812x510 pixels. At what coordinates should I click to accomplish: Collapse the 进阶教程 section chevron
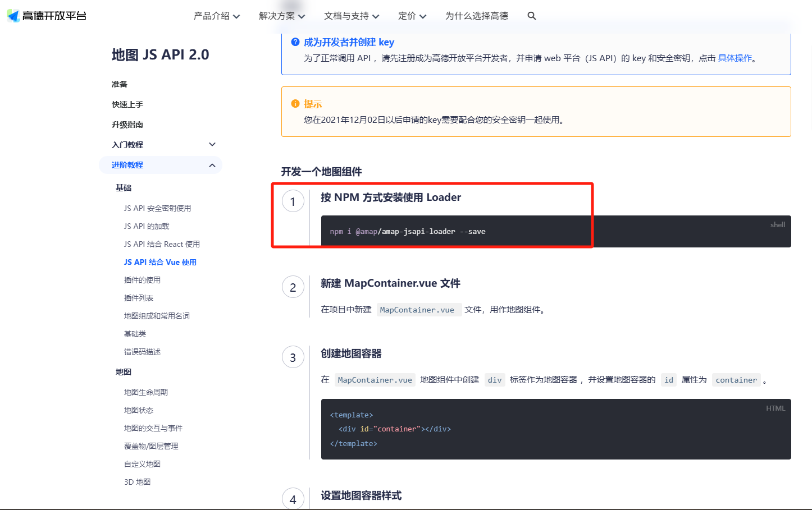212,165
